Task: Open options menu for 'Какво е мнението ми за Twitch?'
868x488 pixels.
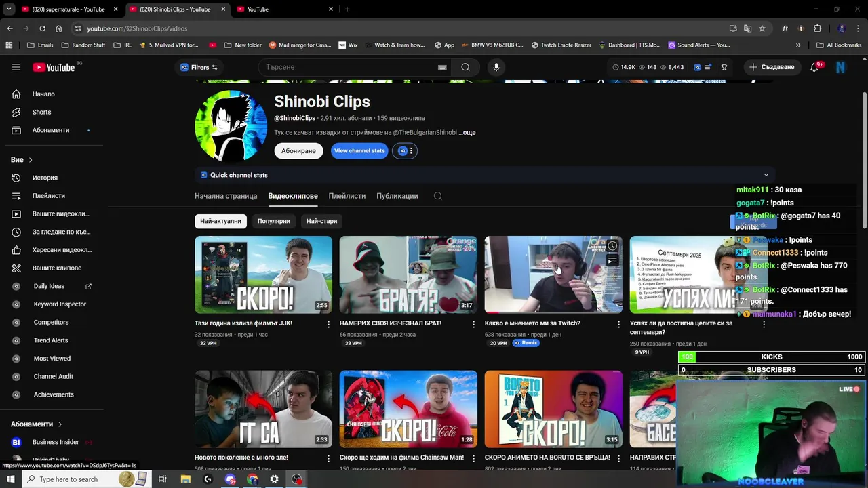Action: click(x=618, y=325)
